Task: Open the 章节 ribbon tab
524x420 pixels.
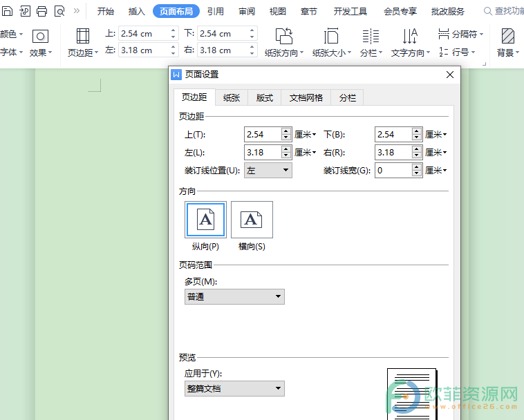Action: click(x=308, y=11)
